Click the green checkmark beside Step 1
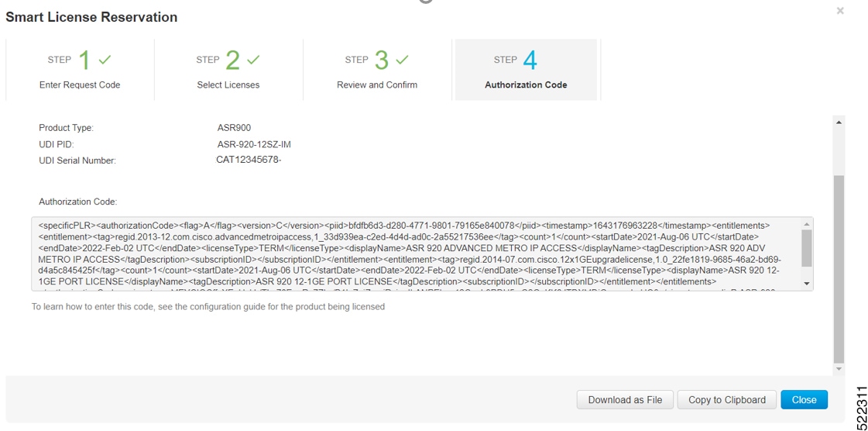Image resolution: width=868 pixels, height=431 pixels. (105, 59)
